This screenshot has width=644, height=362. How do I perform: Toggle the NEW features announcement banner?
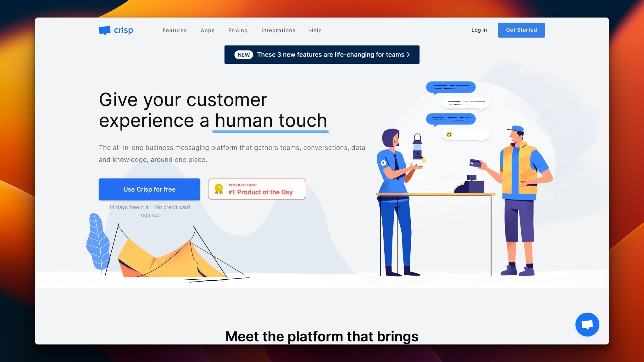pyautogui.click(x=322, y=54)
